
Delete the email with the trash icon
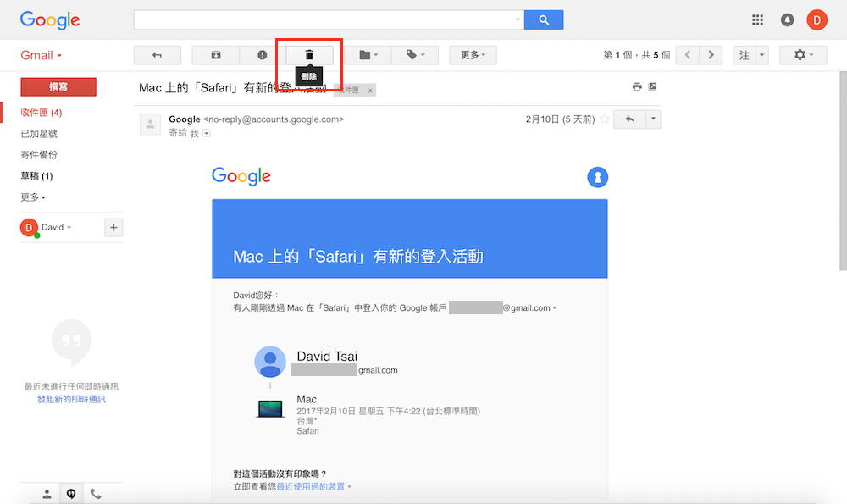[309, 55]
